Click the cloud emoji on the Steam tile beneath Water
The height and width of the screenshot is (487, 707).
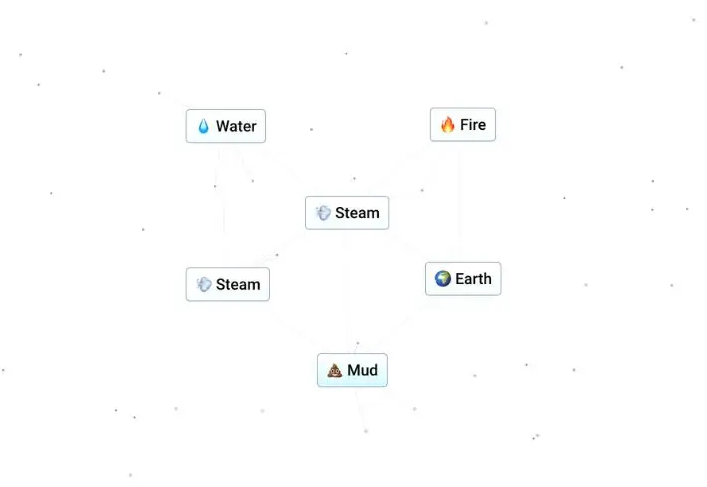tap(204, 284)
